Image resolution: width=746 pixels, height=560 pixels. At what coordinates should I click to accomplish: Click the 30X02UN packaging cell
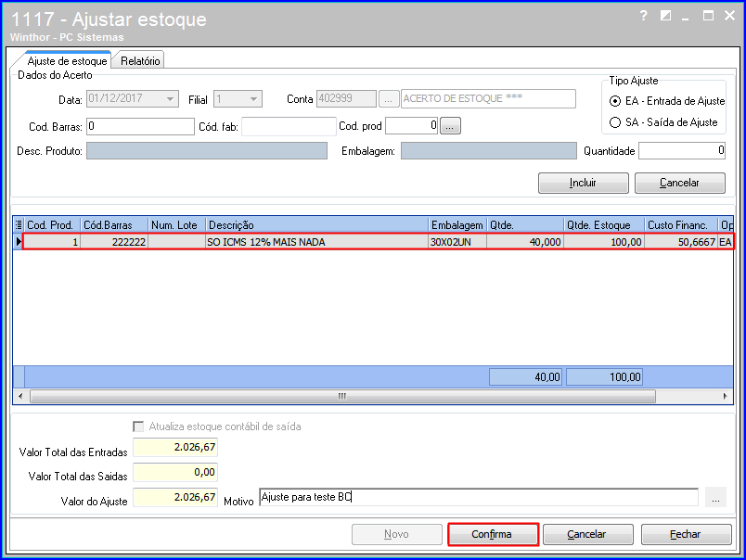pos(457,242)
